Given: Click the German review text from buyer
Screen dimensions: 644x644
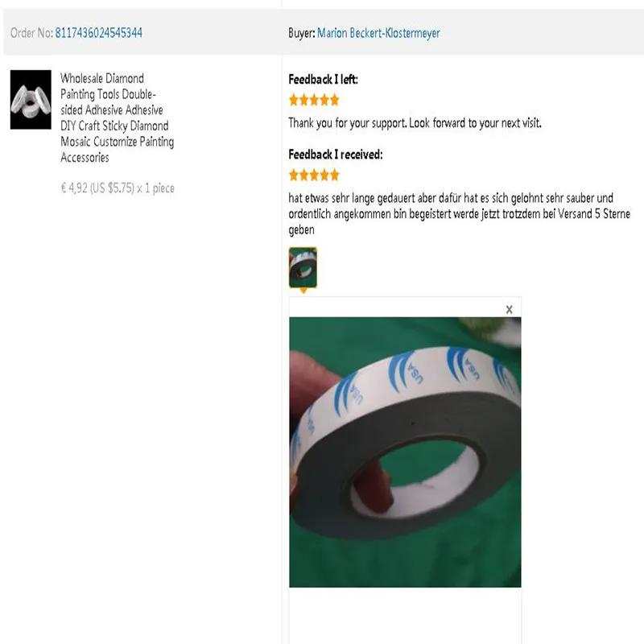Looking at the screenshot, I should click(459, 213).
